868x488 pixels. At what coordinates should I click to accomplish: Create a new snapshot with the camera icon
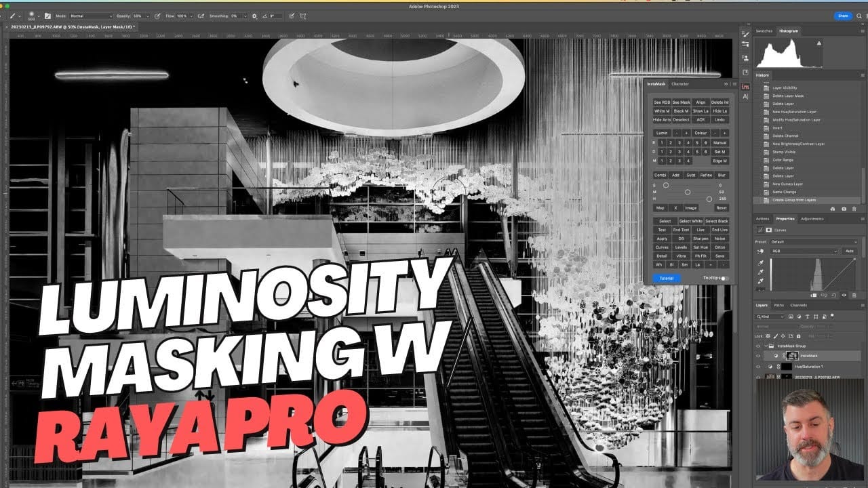click(x=844, y=209)
